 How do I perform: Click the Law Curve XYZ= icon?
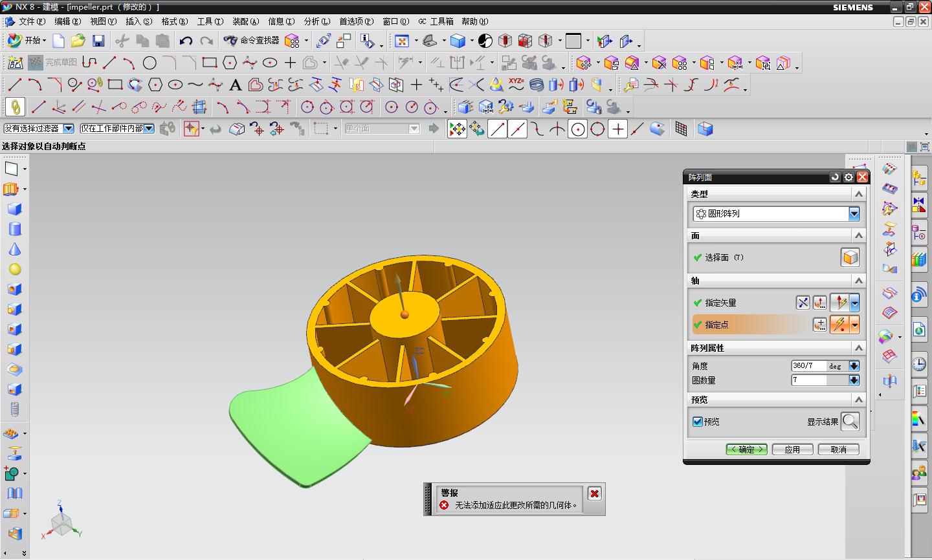[x=516, y=85]
